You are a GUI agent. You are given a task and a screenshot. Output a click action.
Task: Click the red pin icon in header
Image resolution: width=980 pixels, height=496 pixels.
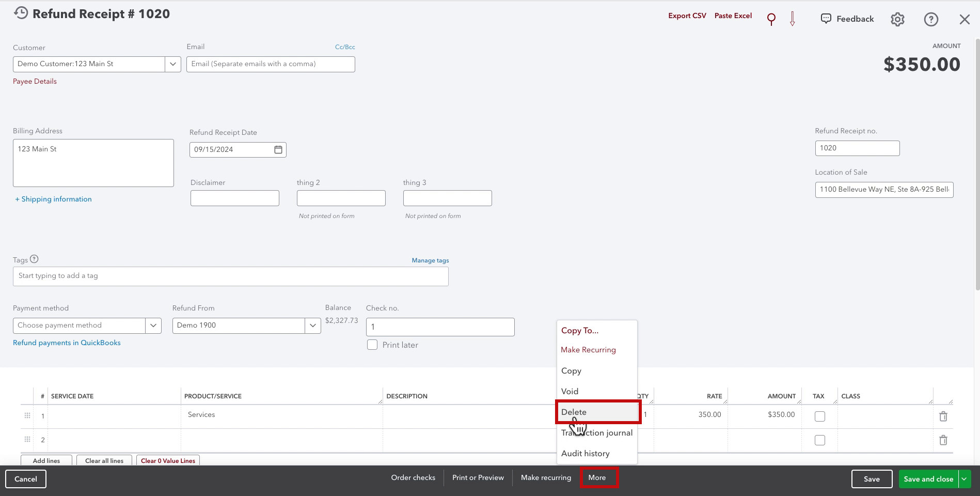click(x=771, y=19)
